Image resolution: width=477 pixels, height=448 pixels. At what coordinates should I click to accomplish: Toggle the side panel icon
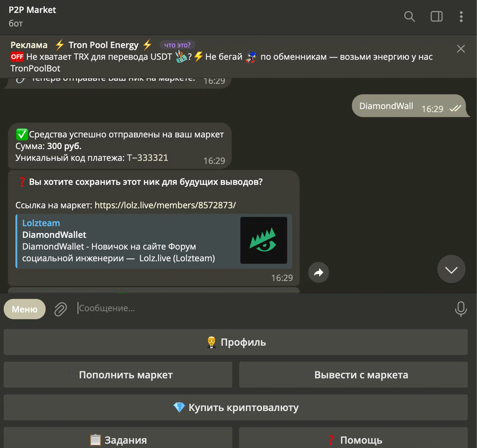(436, 16)
